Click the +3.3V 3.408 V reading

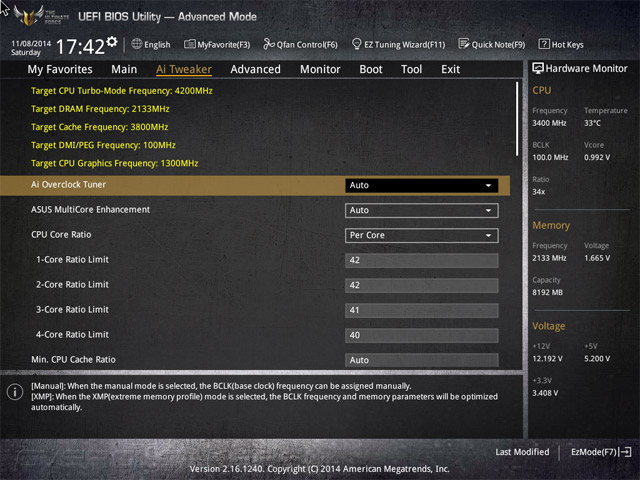click(x=545, y=393)
